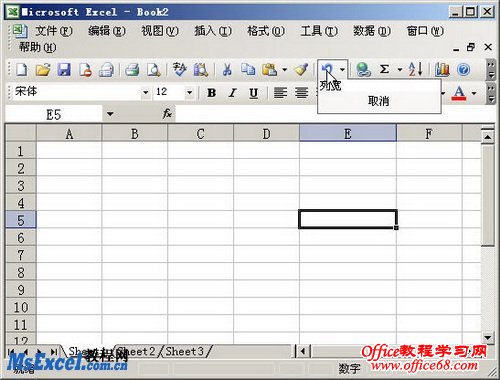Viewport: 500px width, 380px height.
Task: Cut the selection with the scissors icon
Action: point(227,70)
